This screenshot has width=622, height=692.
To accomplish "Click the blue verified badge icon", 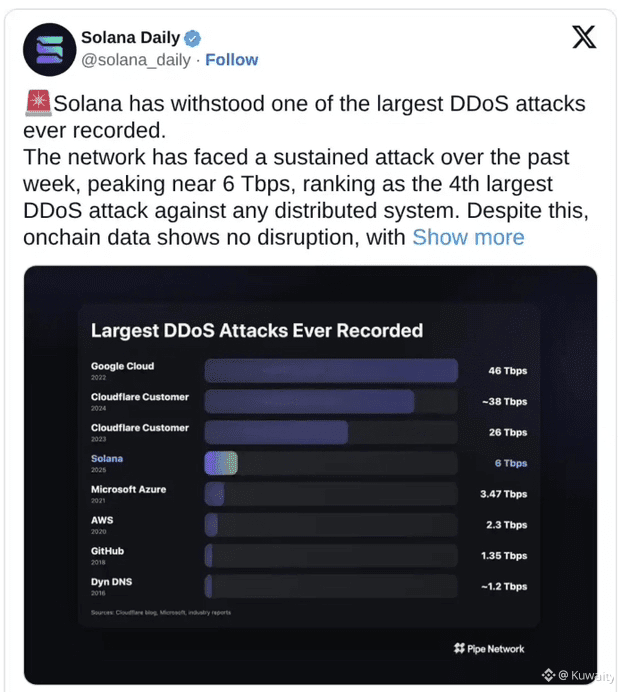I will pyautogui.click(x=192, y=38).
